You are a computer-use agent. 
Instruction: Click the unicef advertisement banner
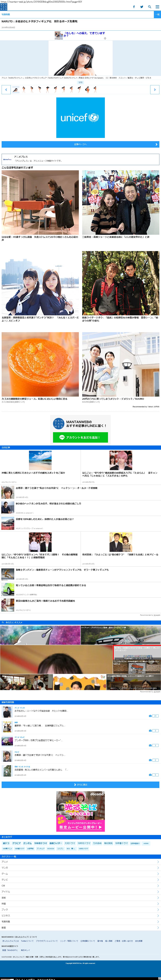80,118
